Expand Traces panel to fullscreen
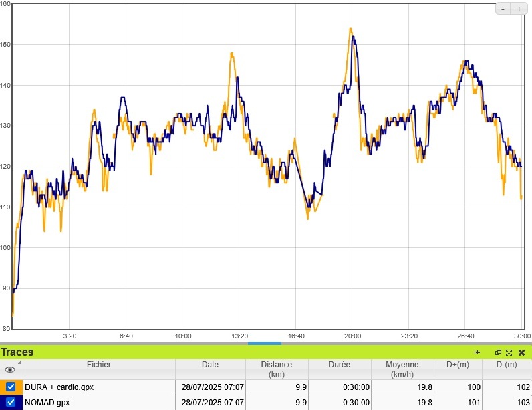 [509, 352]
